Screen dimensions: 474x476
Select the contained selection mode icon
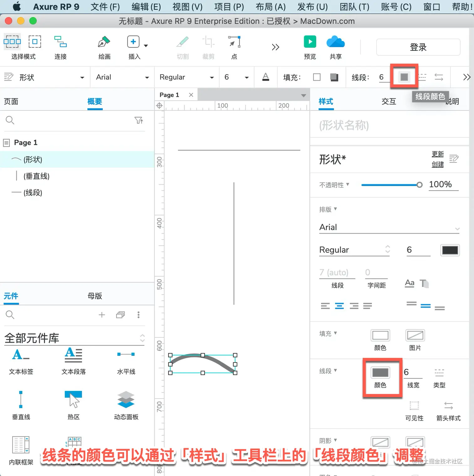point(35,41)
